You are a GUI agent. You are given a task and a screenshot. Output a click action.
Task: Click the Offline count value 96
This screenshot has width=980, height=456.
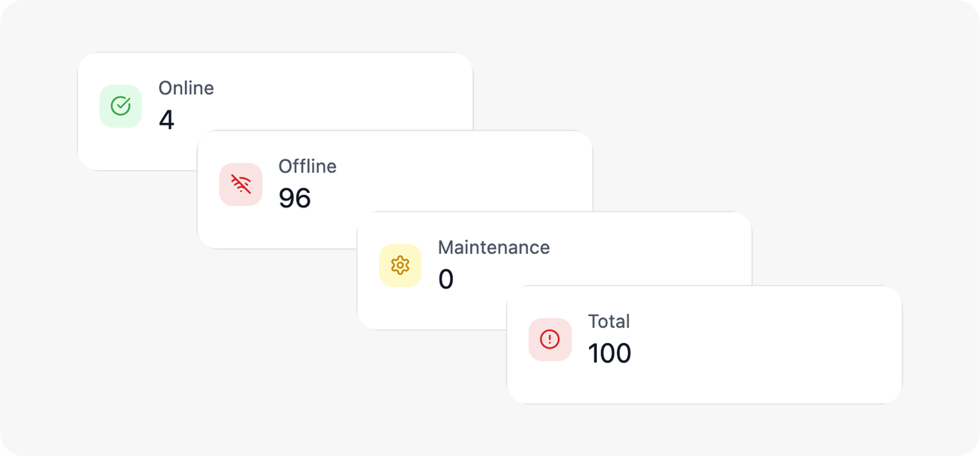point(294,198)
